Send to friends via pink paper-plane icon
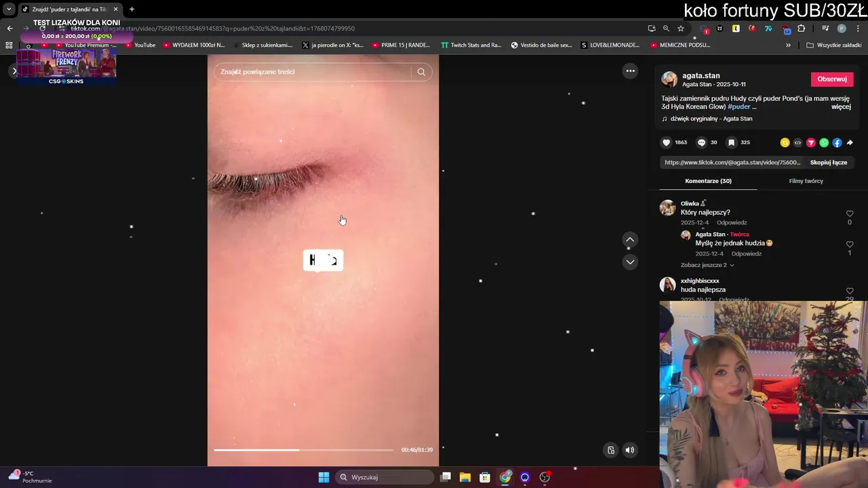The width and height of the screenshot is (868, 488). [x=810, y=142]
